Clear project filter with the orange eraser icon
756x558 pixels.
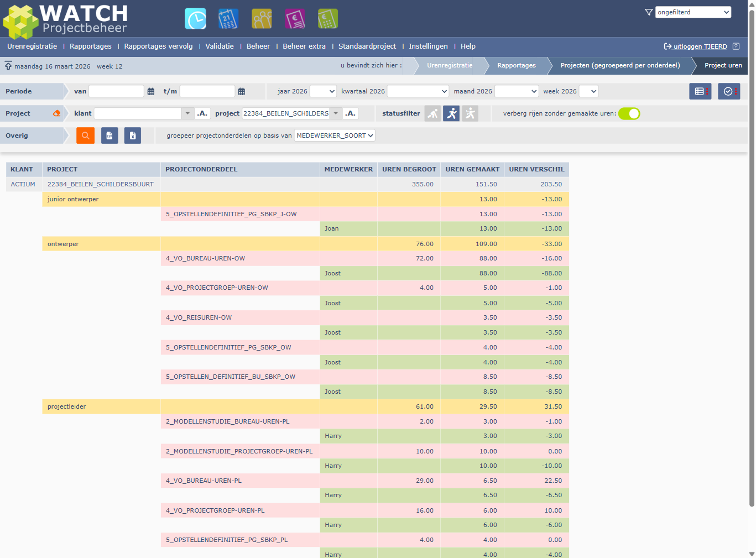click(56, 113)
